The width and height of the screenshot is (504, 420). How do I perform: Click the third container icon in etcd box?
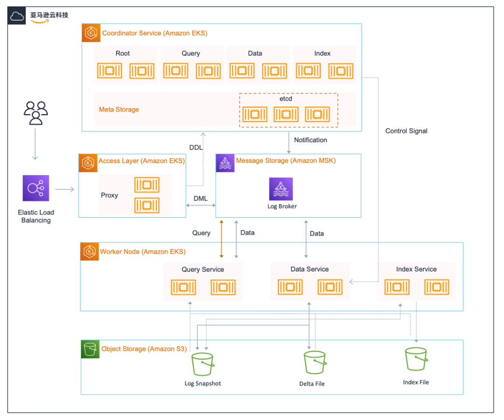point(317,114)
